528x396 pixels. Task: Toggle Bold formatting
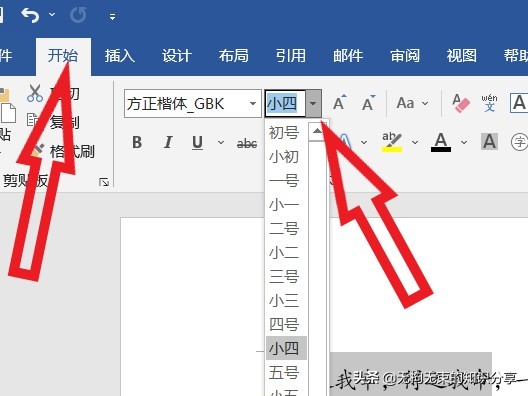click(137, 142)
